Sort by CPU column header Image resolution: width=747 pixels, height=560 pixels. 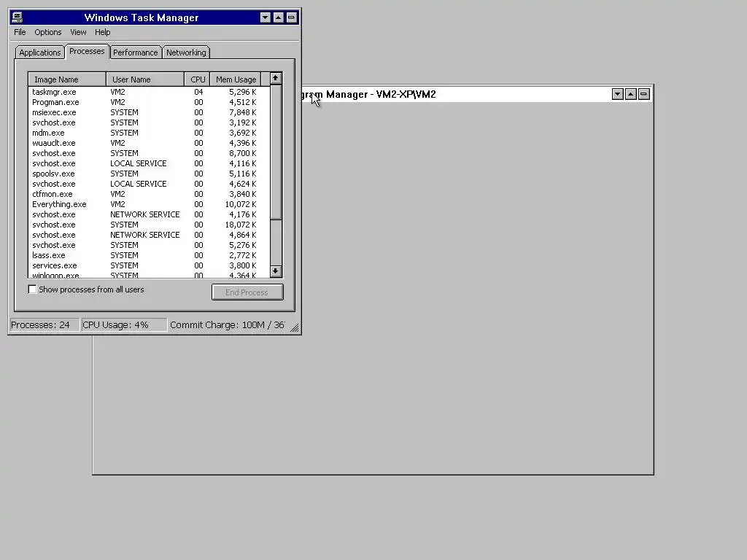point(197,79)
